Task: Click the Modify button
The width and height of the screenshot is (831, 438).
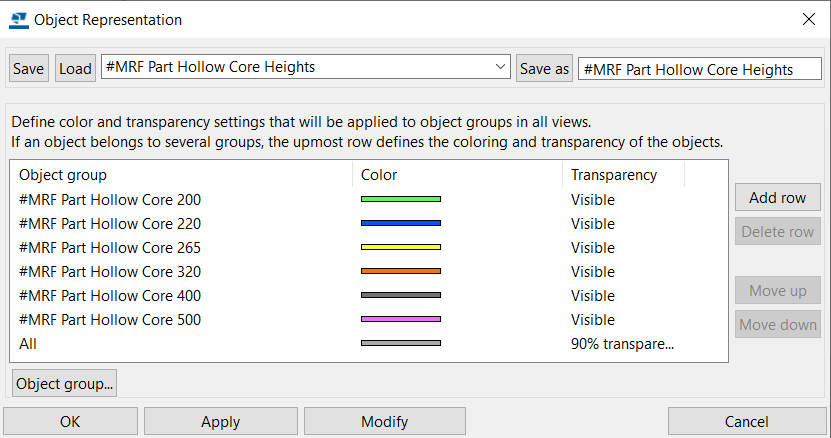Action: click(x=385, y=422)
